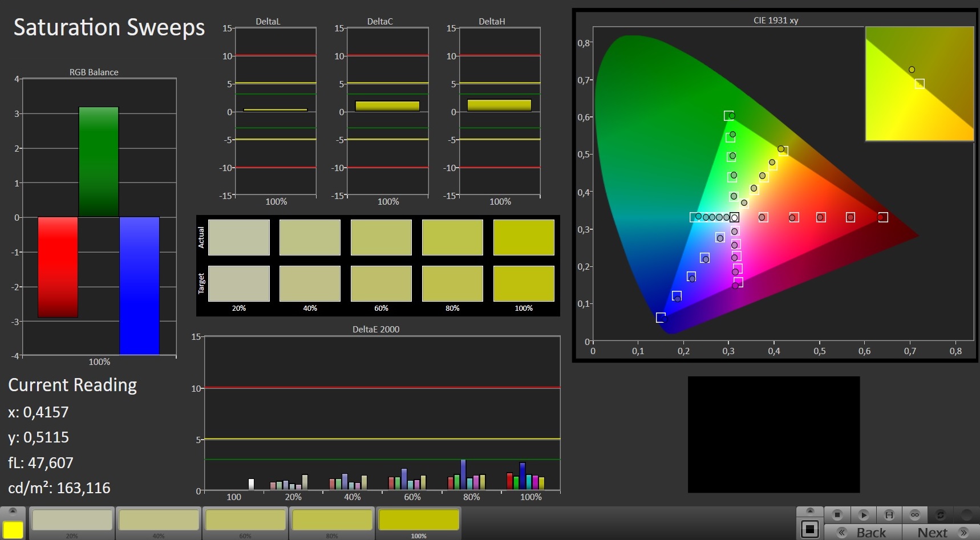Expand the color selector up arrow
Viewport: 980px width, 540px height.
click(13, 511)
